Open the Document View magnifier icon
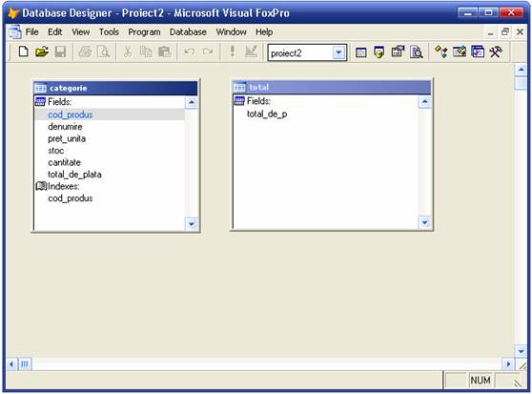The height and width of the screenshot is (394, 532). tap(417, 52)
